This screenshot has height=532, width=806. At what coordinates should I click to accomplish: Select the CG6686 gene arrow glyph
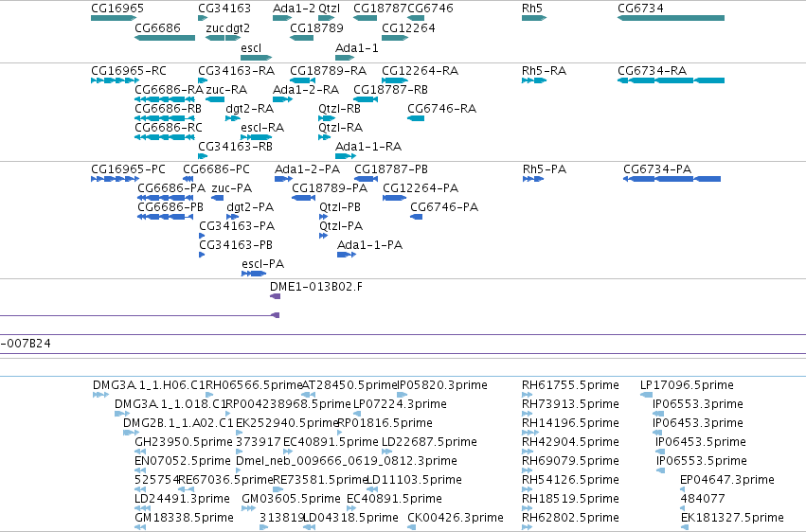[165, 38]
